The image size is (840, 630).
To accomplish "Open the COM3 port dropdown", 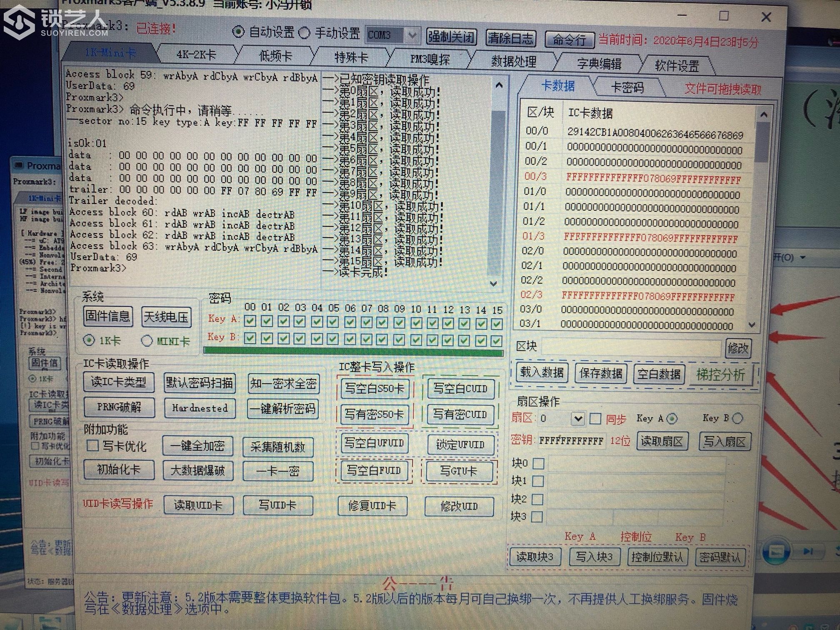I will pos(412,35).
